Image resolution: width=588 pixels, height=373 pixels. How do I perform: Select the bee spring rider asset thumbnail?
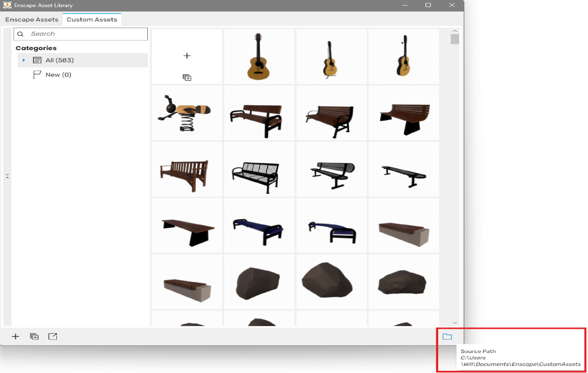(x=187, y=113)
